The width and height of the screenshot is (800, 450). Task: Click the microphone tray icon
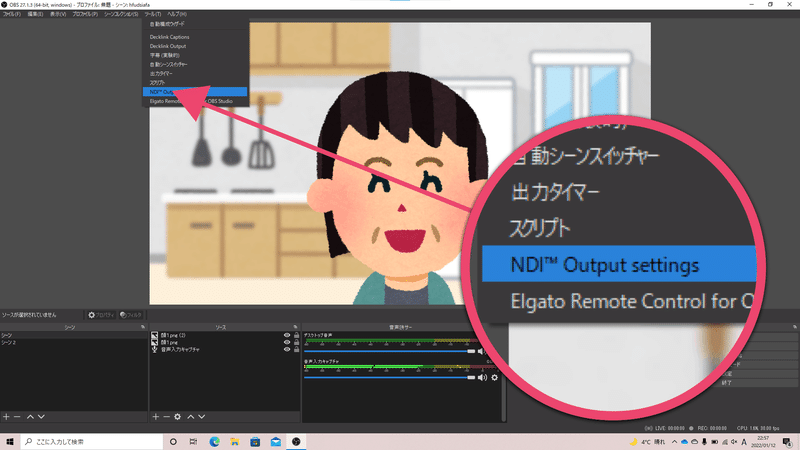705,442
